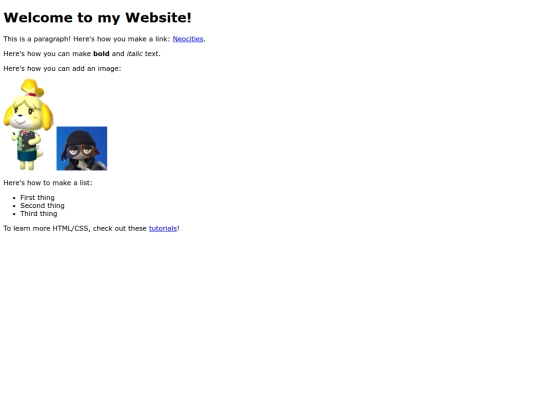540x405 pixels.
Task: Click the Welcome to my Website heading
Action: click(97, 18)
